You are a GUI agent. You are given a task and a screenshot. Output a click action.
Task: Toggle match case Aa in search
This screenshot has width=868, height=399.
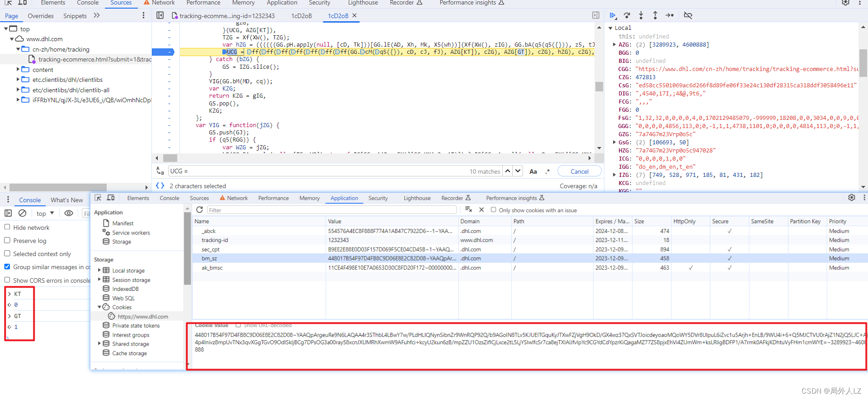point(533,171)
